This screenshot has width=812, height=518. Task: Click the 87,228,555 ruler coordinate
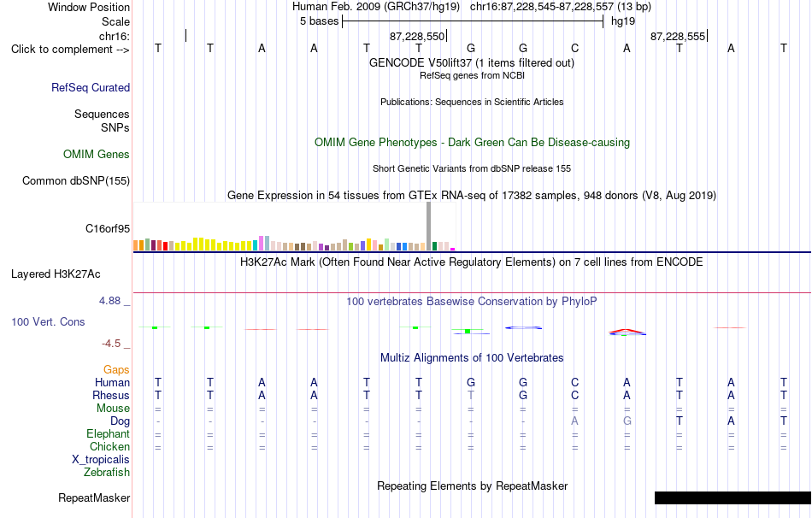click(677, 36)
